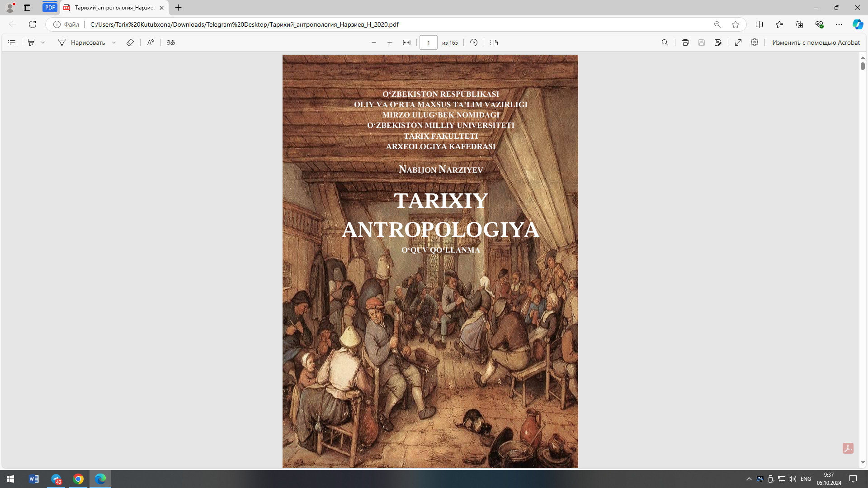Search within the PDF document
Viewport: 868px width, 488px height.
pyautogui.click(x=665, y=42)
